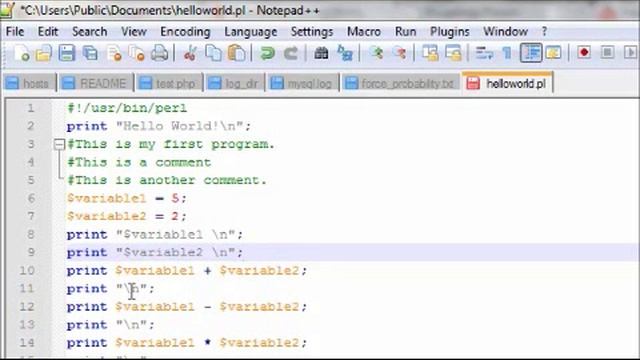This screenshot has width=640, height=360.
Task: Open the Encoding menu
Action: [x=185, y=31]
